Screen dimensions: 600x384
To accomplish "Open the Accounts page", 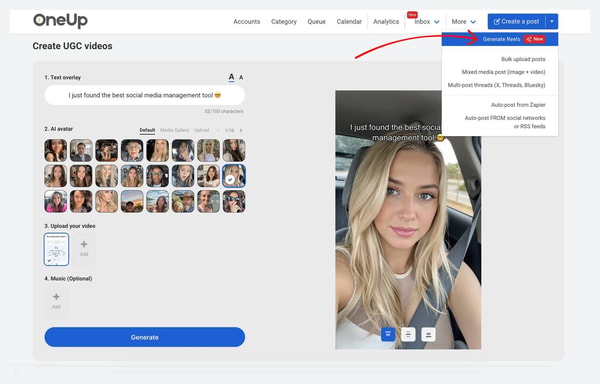I will coord(247,21).
